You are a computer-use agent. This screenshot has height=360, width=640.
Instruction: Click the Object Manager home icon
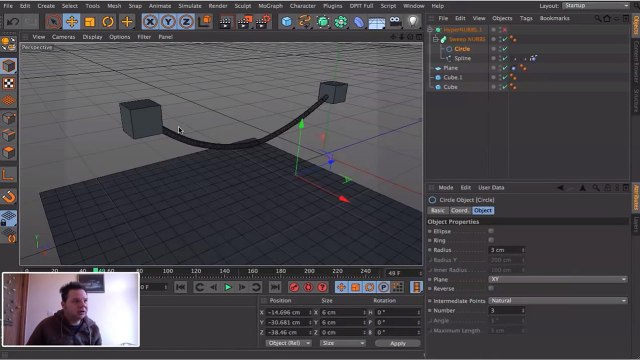(607, 18)
